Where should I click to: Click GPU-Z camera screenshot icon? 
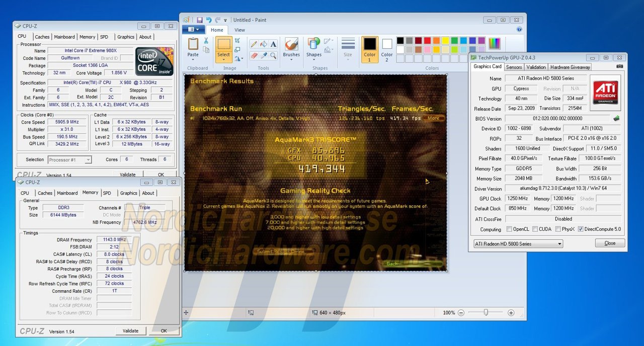click(x=620, y=66)
